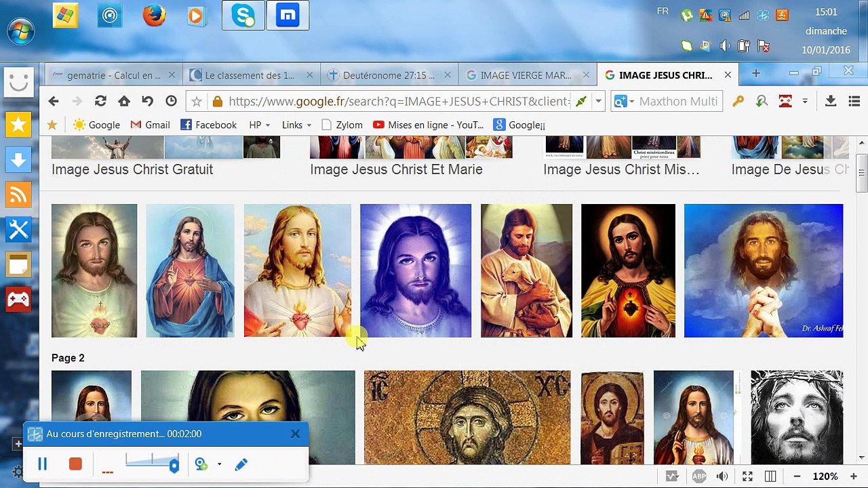This screenshot has height=488, width=868.
Task: Open the favorites star in sidebar
Action: [18, 125]
